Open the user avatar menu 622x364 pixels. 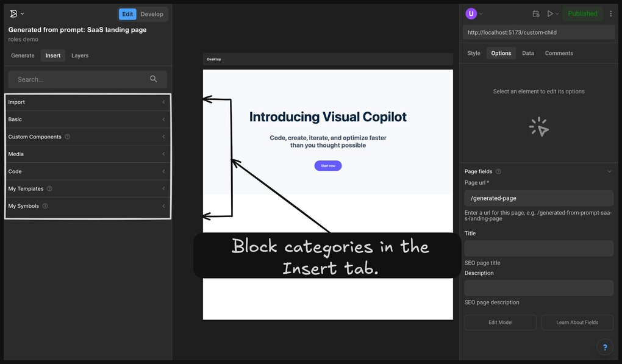471,13
